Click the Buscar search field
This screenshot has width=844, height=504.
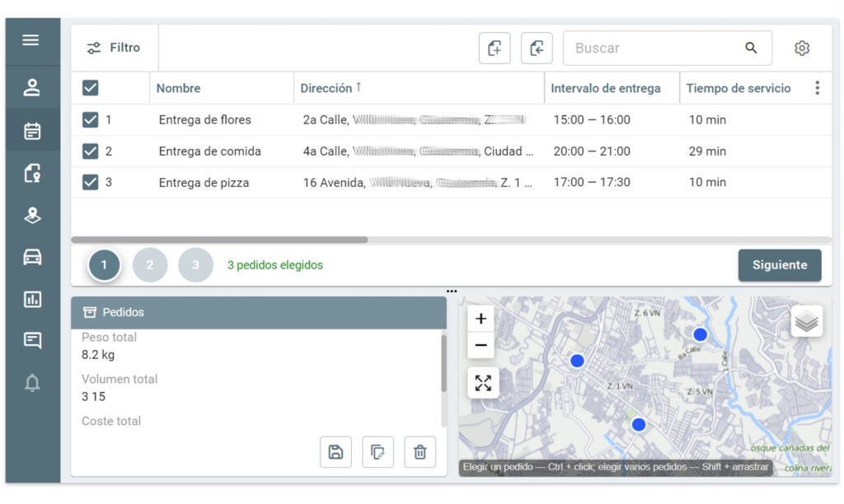(x=656, y=49)
